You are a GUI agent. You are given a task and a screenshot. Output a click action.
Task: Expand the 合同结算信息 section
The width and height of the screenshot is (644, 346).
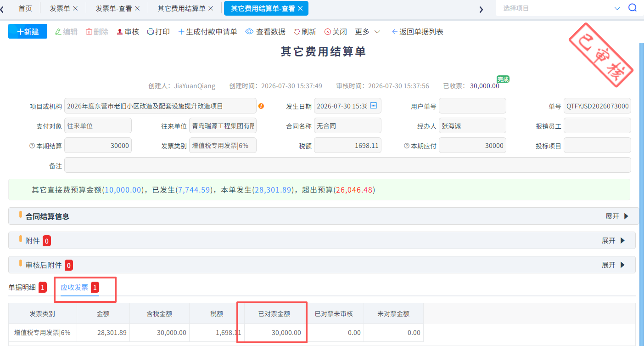(617, 216)
